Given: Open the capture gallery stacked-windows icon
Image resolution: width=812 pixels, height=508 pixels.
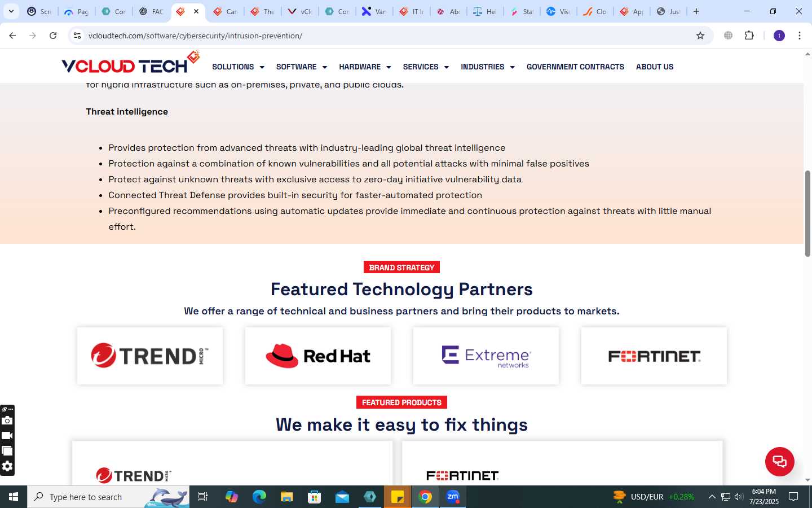Looking at the screenshot, I should 7,451.
